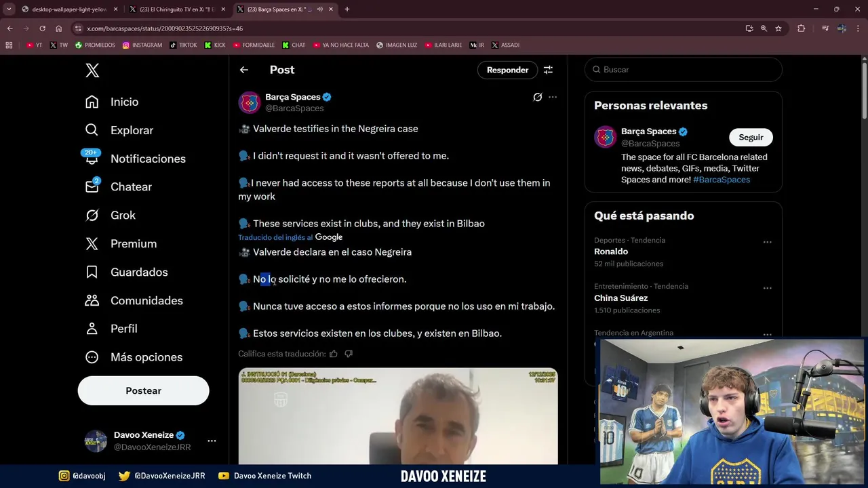Close the Barça Spaces browser tab
Image resolution: width=868 pixels, height=488 pixels.
pyautogui.click(x=332, y=9)
